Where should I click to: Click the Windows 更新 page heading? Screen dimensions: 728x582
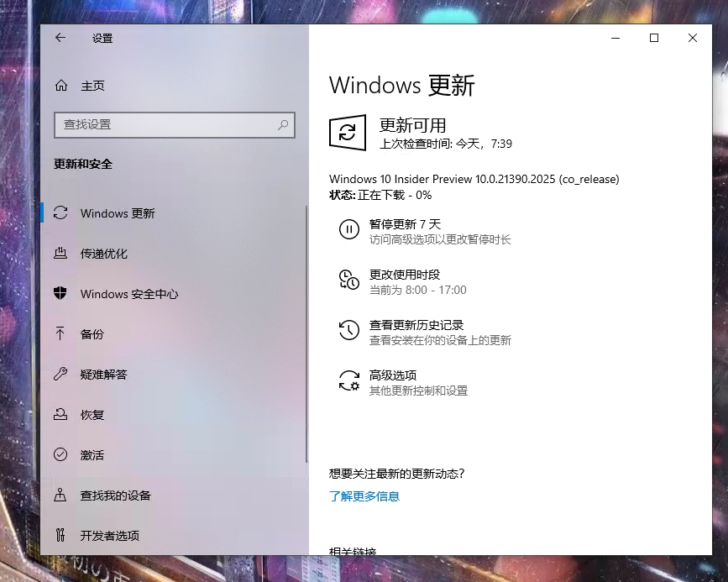(x=401, y=85)
